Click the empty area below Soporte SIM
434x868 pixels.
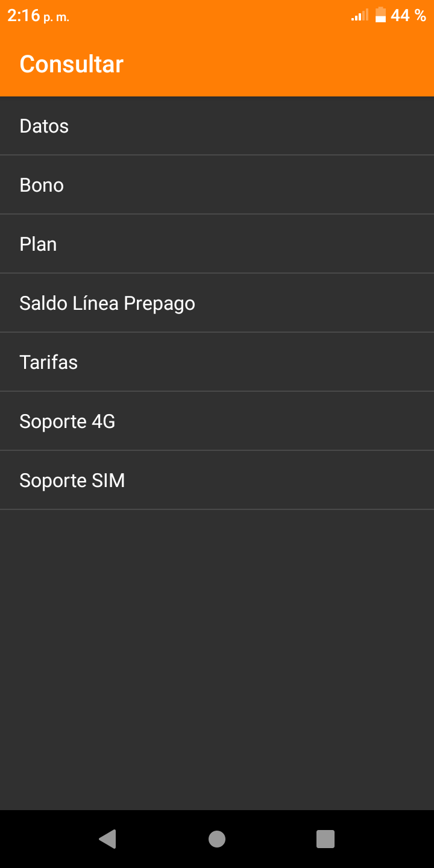(x=217, y=657)
